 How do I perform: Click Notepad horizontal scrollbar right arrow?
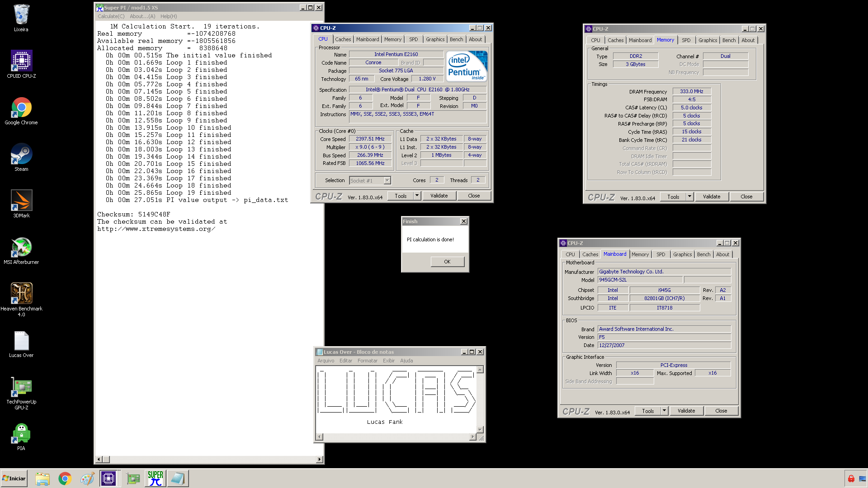(x=473, y=437)
